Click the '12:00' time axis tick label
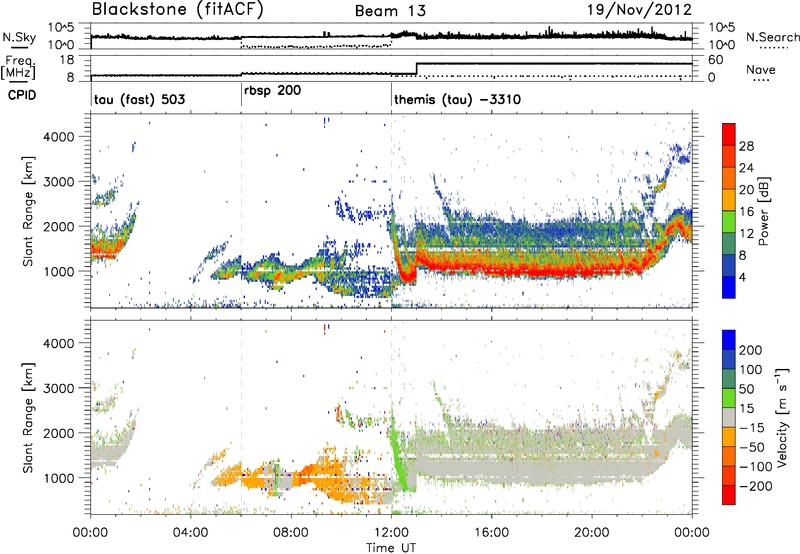The height and width of the screenshot is (554, 800). (391, 533)
